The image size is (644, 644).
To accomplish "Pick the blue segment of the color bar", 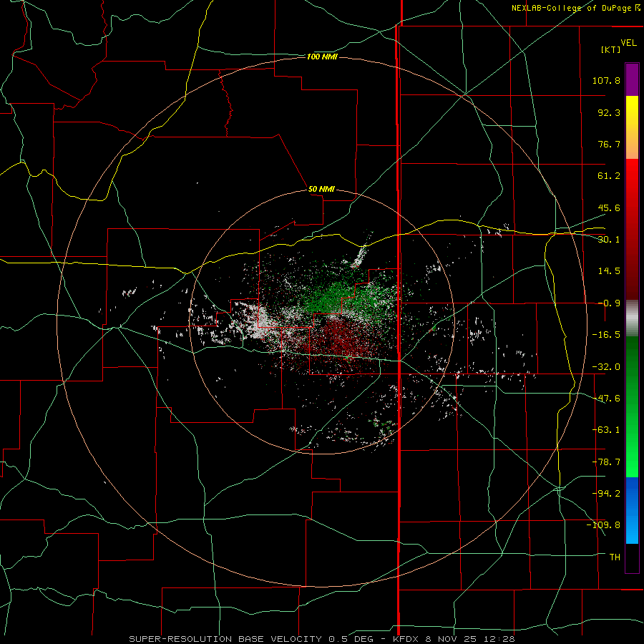I will [x=632, y=510].
